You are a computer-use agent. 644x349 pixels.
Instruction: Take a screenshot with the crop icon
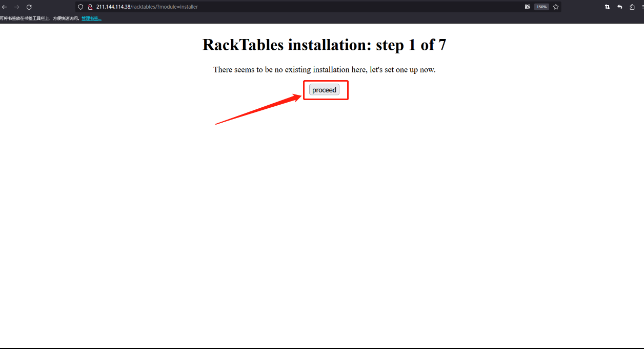608,7
